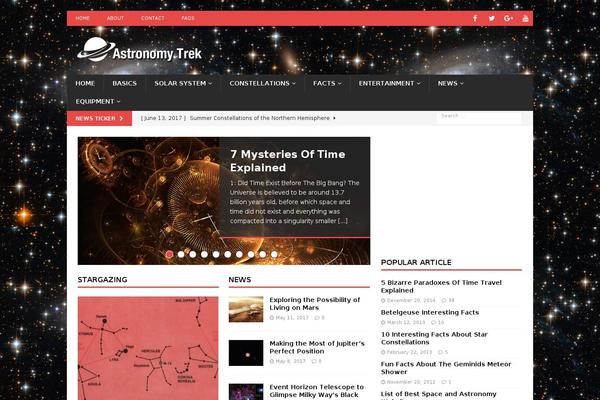Open comments count on Time Travel article
Viewport: 600px width, 400px height.
(x=448, y=300)
